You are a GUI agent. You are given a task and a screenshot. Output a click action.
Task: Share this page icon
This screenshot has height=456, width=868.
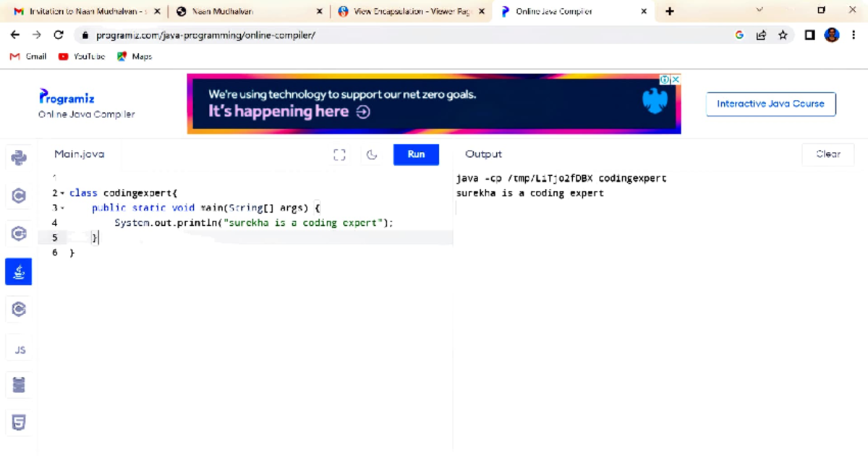pyautogui.click(x=761, y=35)
